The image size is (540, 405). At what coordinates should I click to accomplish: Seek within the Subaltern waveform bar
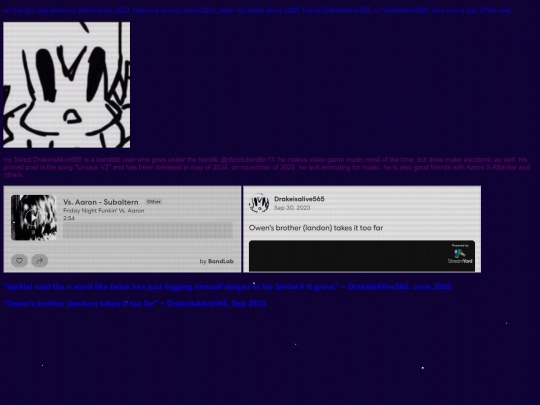tap(148, 230)
